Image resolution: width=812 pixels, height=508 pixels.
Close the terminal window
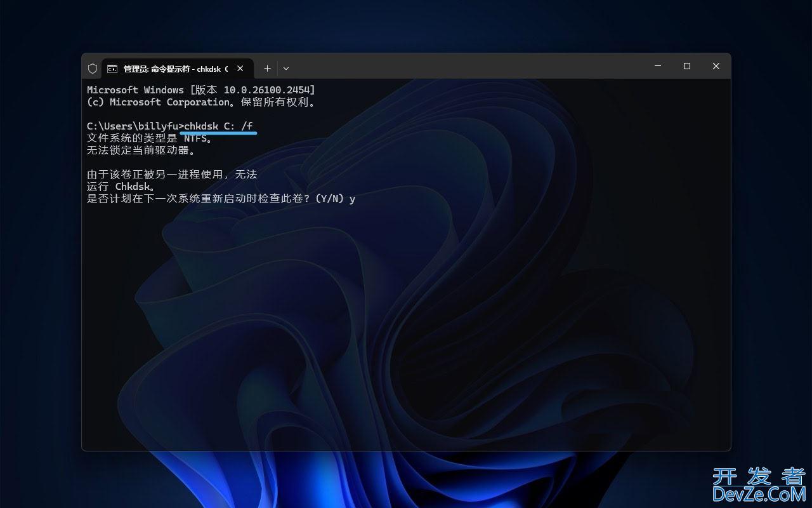point(716,66)
